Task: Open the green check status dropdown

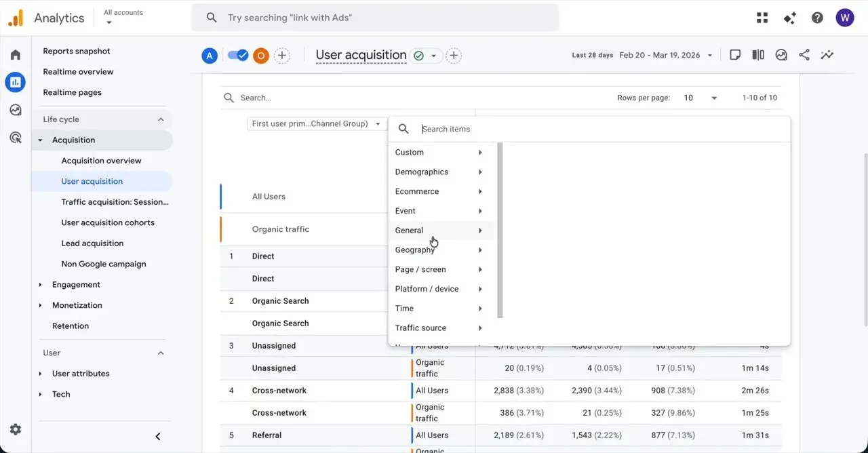Action: [x=425, y=56]
